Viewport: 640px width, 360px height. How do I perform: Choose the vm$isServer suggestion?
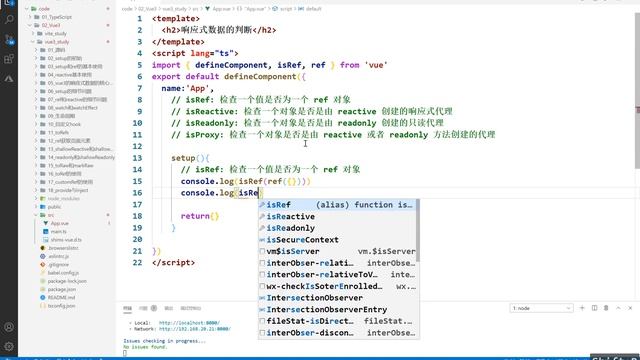(337, 251)
